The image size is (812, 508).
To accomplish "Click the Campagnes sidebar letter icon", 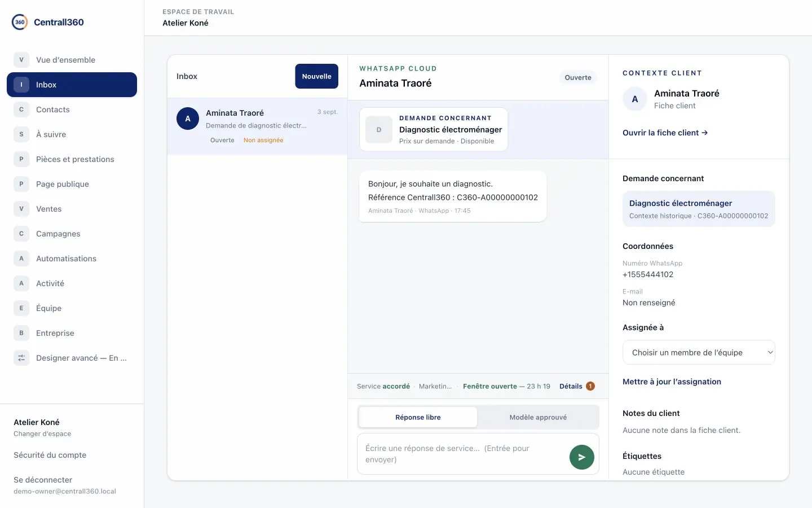I will pyautogui.click(x=21, y=234).
